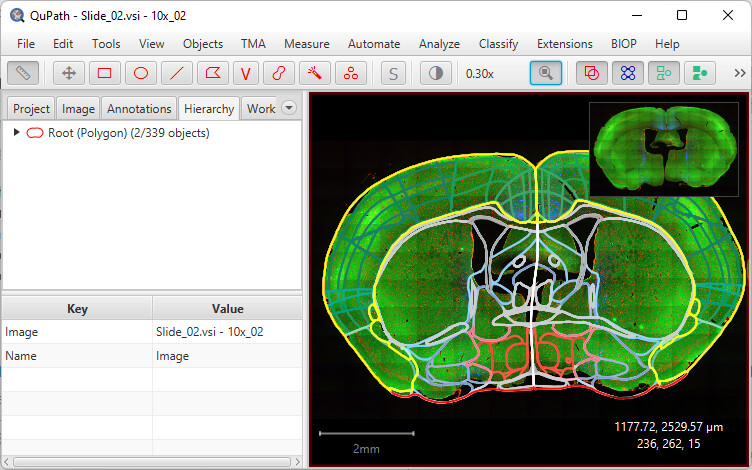
Task: Open the BIOP menu
Action: 623,44
